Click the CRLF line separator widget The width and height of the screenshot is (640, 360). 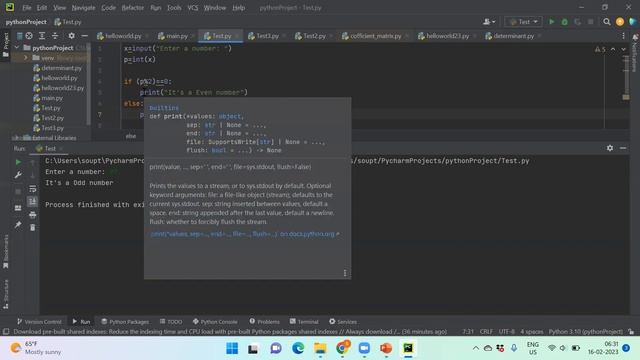pyautogui.click(x=486, y=331)
